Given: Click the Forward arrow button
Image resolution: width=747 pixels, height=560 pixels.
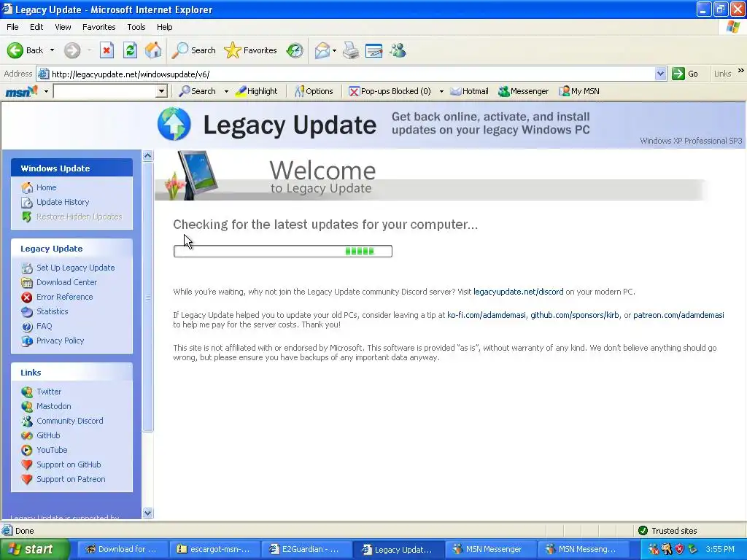Looking at the screenshot, I should coord(72,50).
